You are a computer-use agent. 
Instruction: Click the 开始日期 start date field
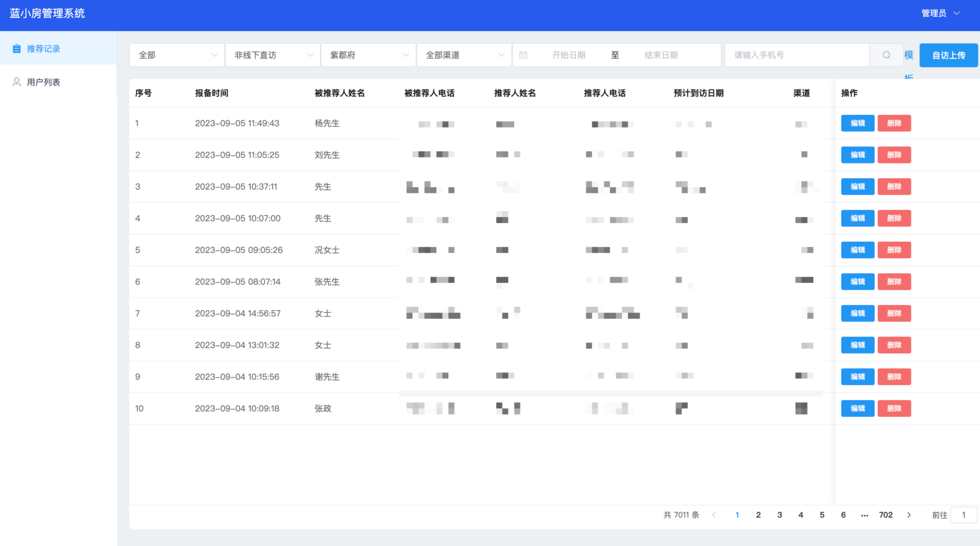568,55
